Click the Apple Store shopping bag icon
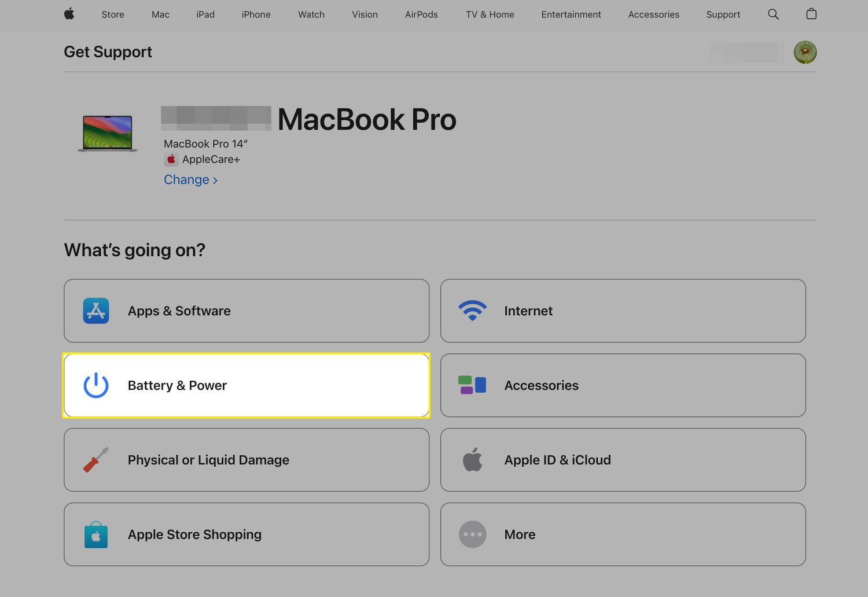Screen dimensions: 868x597 (x=96, y=535)
